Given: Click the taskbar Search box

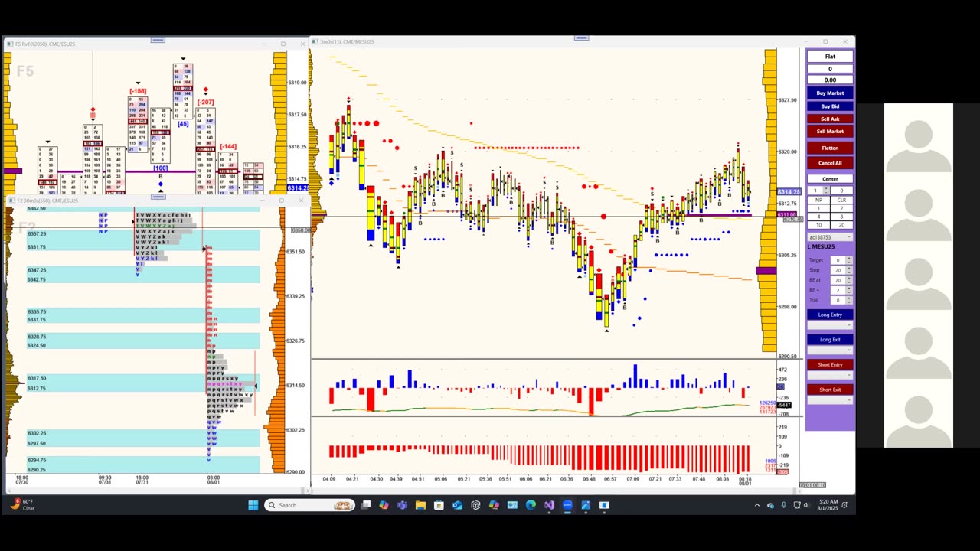Looking at the screenshot, I should tap(309, 505).
